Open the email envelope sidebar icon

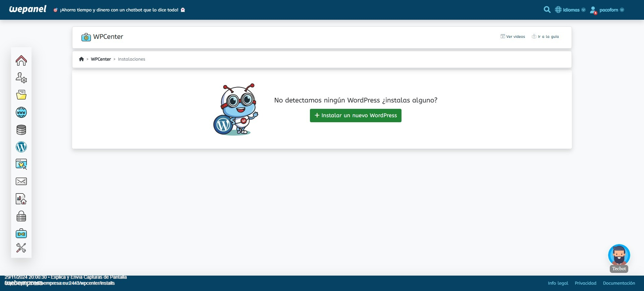[x=21, y=181]
